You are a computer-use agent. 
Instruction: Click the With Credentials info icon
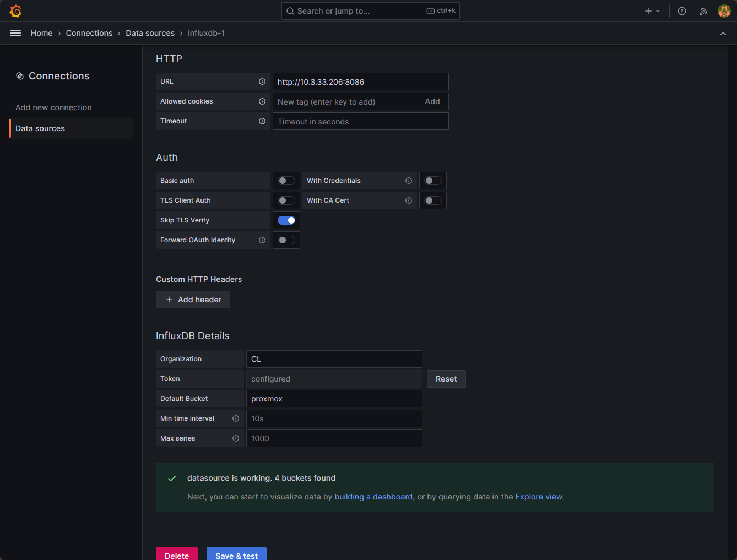click(409, 181)
